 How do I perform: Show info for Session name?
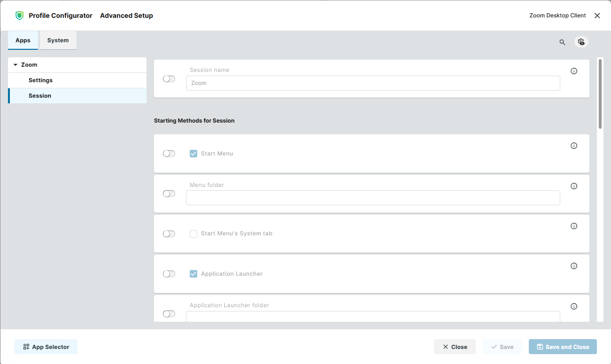(574, 71)
